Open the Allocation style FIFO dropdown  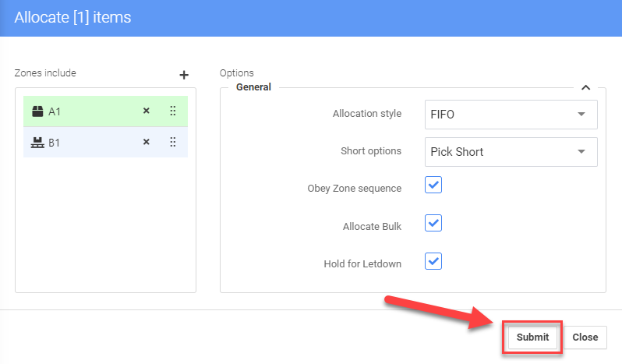point(511,114)
